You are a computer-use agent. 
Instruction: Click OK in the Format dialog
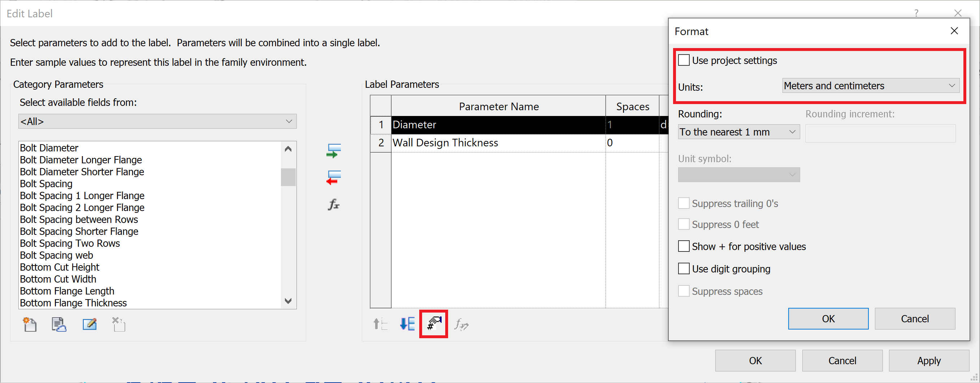pyautogui.click(x=828, y=319)
